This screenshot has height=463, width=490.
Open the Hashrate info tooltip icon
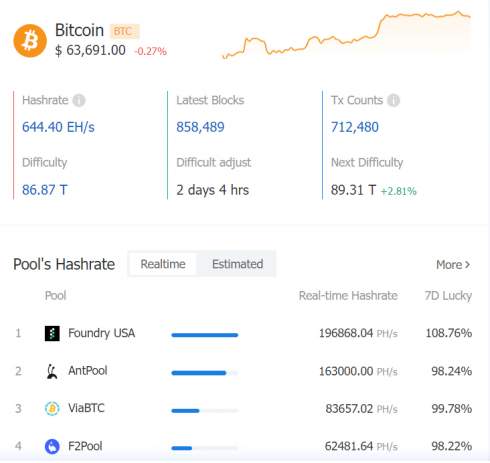tap(79, 100)
